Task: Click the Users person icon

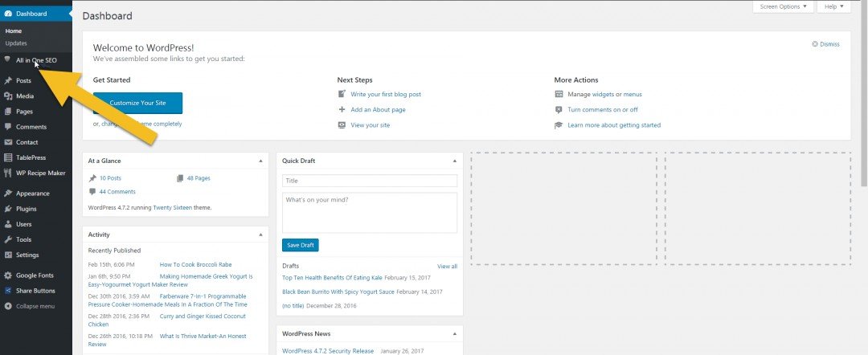Action: click(8, 225)
